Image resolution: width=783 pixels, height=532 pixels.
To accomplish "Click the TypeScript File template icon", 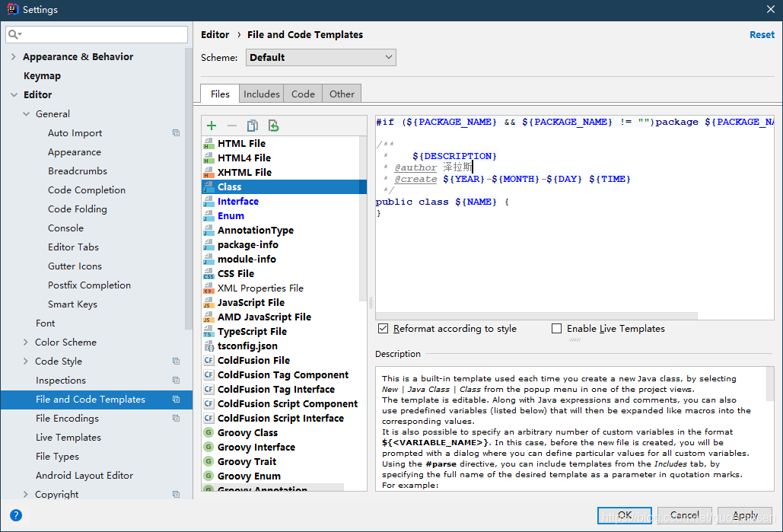I will point(208,332).
